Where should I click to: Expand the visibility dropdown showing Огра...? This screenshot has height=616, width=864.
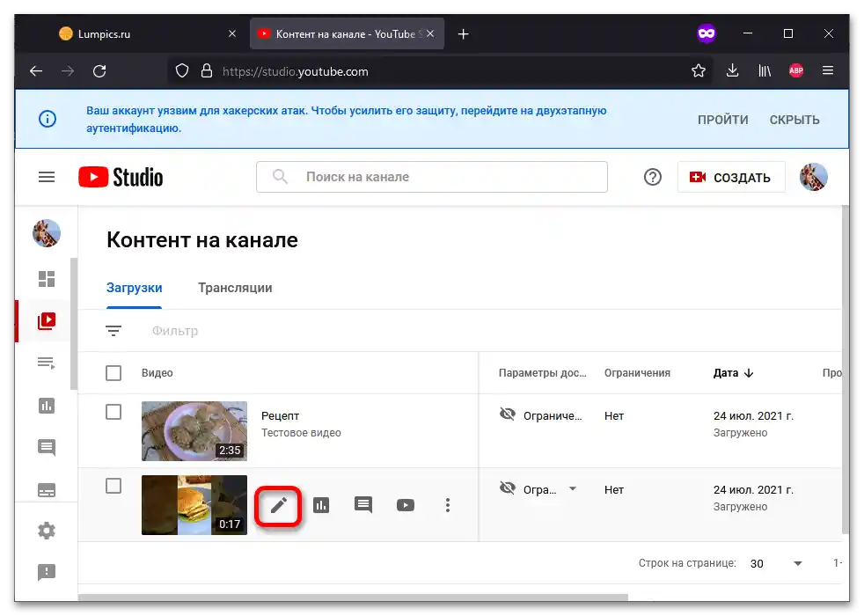573,489
